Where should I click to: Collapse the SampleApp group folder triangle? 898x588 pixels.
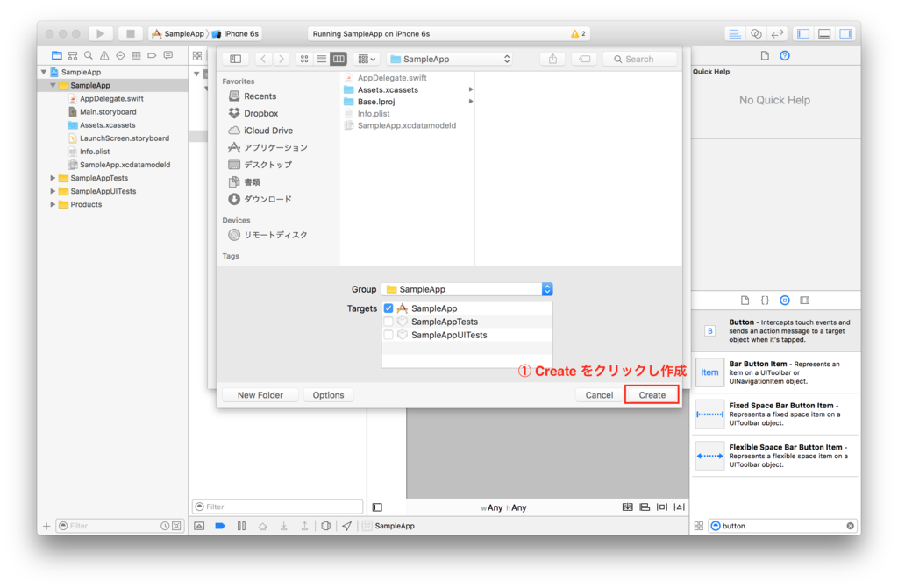click(53, 85)
